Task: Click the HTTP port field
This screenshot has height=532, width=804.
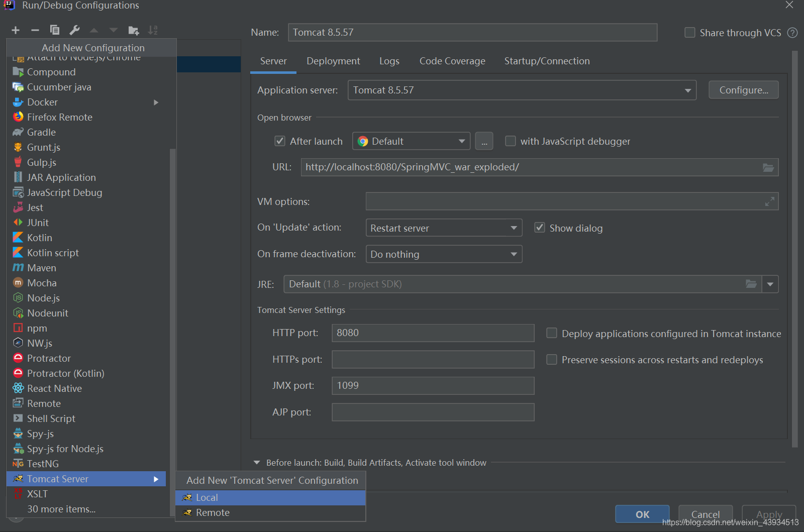Action: tap(433, 333)
